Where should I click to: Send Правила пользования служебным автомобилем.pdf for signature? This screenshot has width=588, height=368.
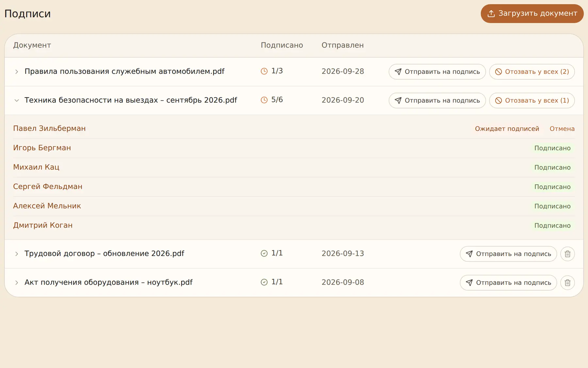coord(437,72)
